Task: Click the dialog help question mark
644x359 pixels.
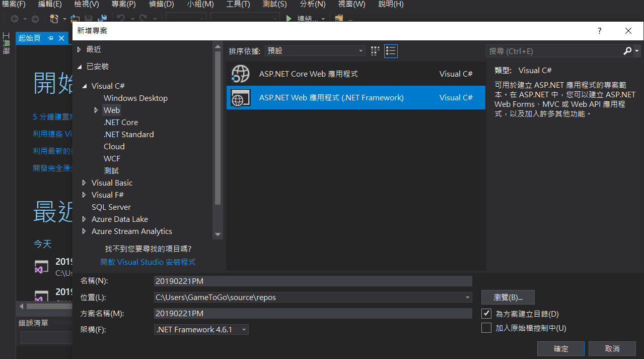Action: pyautogui.click(x=599, y=31)
